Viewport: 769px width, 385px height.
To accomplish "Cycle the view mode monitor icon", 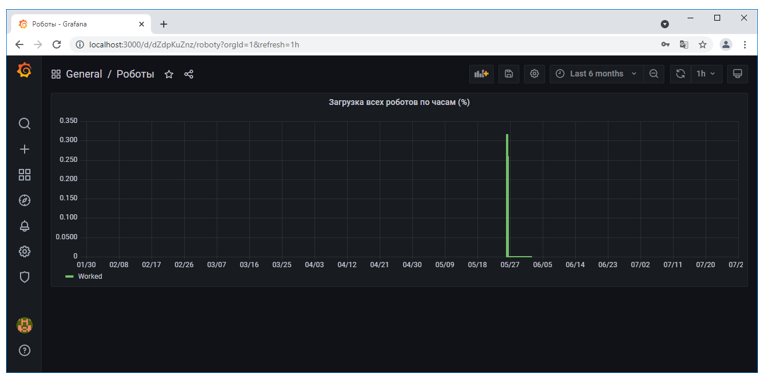I will (x=737, y=74).
